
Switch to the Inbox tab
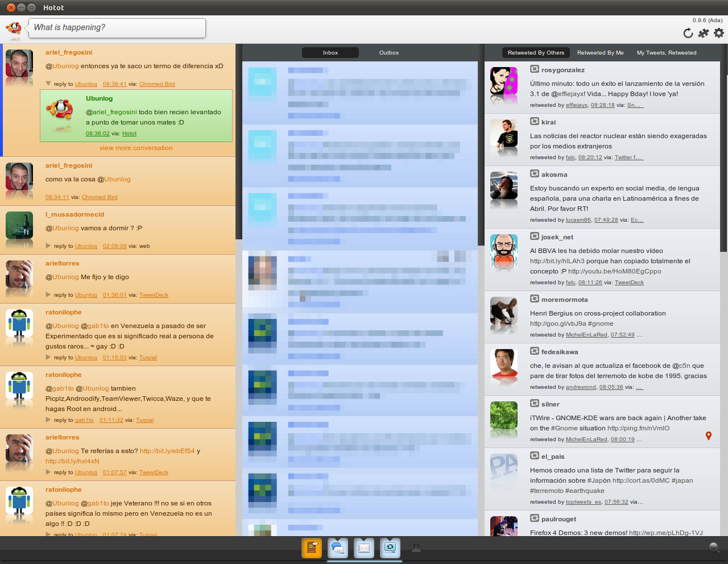[x=330, y=53]
